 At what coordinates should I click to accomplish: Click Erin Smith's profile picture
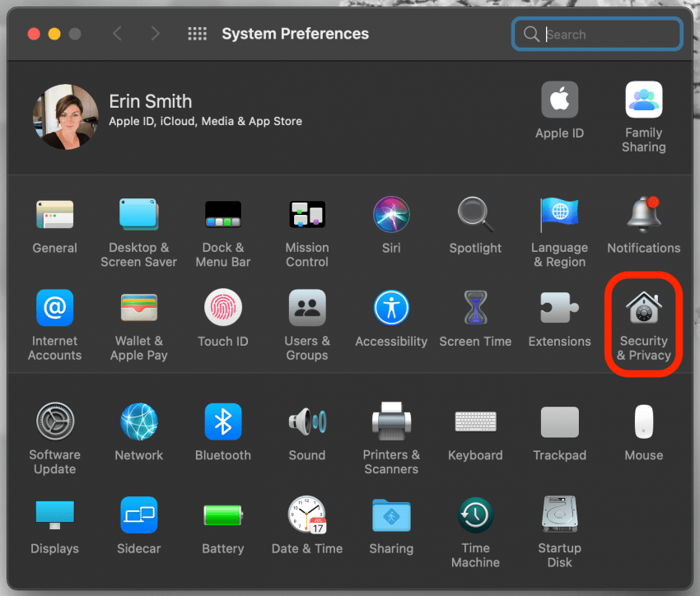[x=66, y=118]
